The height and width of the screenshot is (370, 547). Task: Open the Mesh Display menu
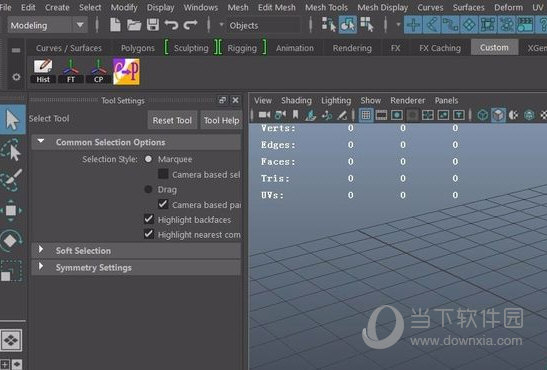383,7
